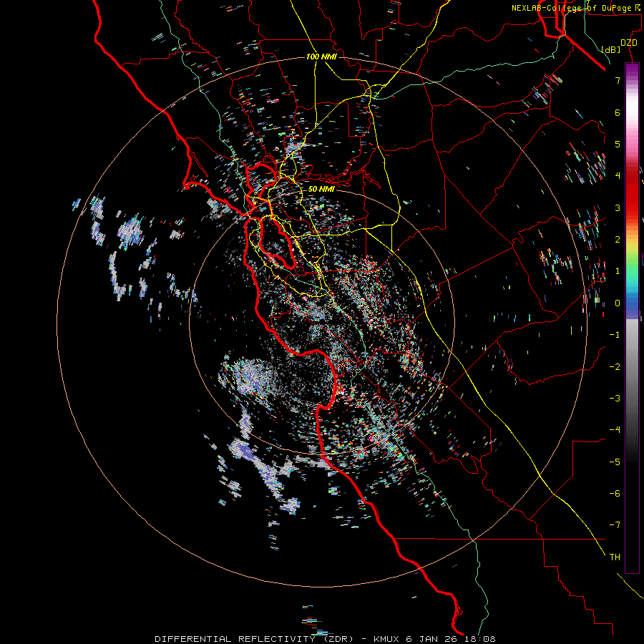Click the "5" value on the color scale
644x644 pixels.
[x=618, y=144]
